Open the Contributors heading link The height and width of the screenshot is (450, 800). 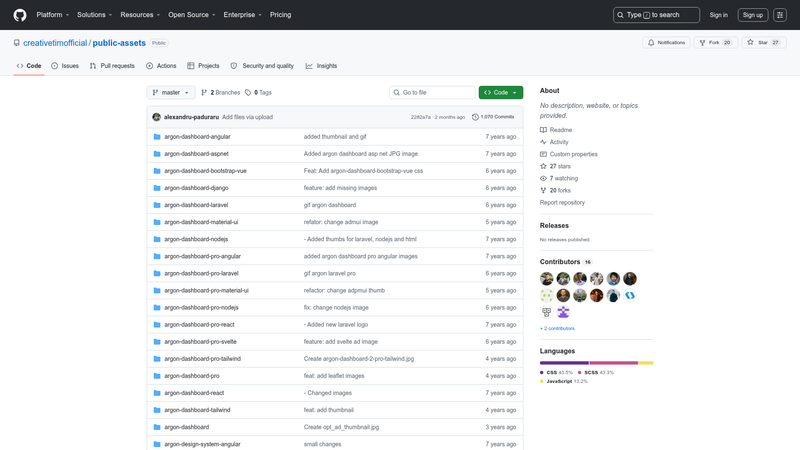pos(566,262)
